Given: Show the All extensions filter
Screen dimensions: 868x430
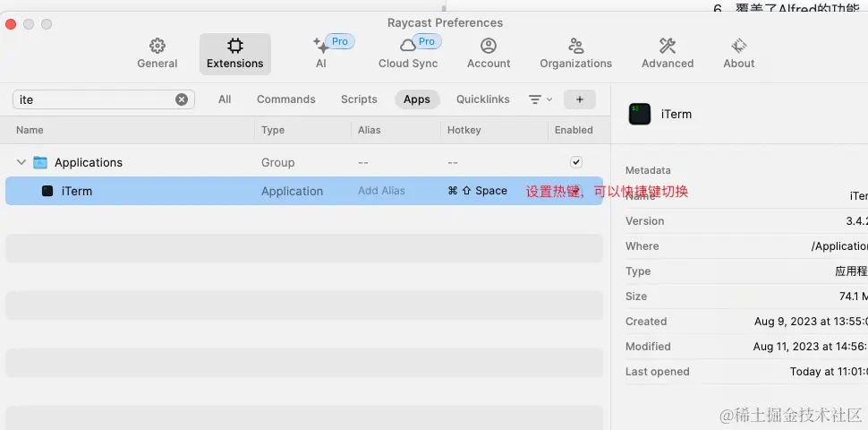Looking at the screenshot, I should click(x=225, y=99).
